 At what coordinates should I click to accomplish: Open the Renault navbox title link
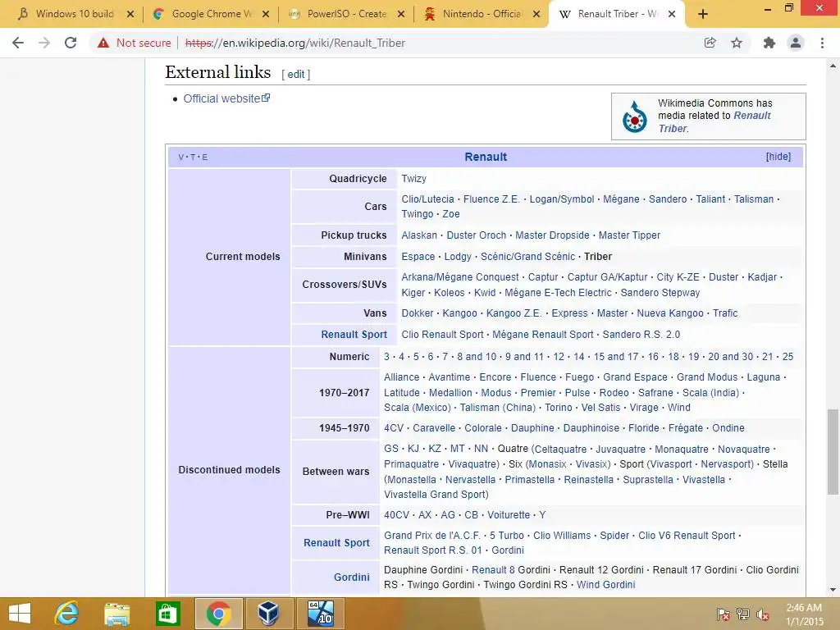coord(486,157)
